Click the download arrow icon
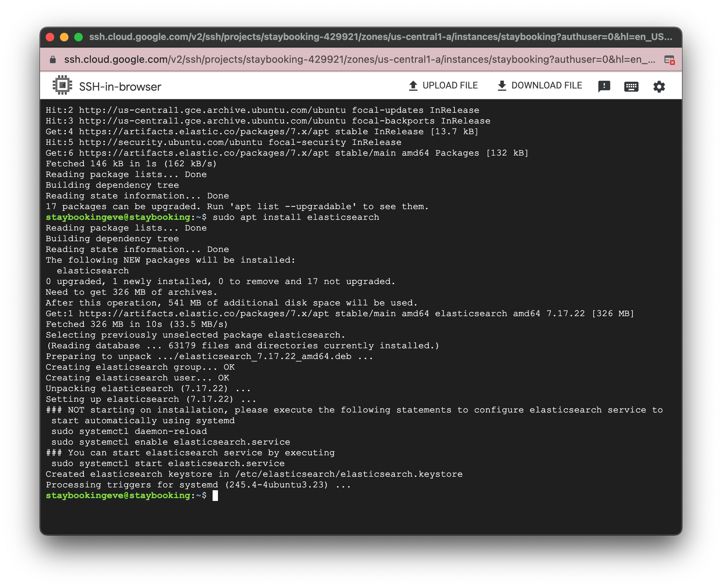The height and width of the screenshot is (588, 722). (x=502, y=85)
